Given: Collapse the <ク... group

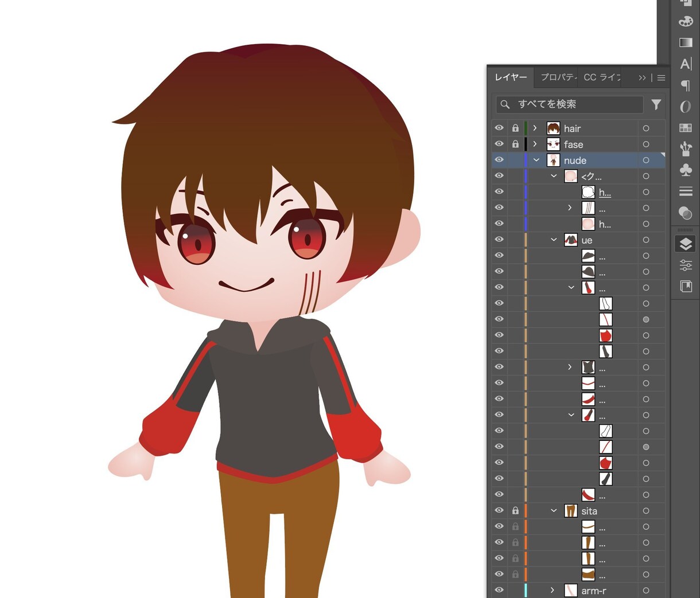Looking at the screenshot, I should (554, 176).
